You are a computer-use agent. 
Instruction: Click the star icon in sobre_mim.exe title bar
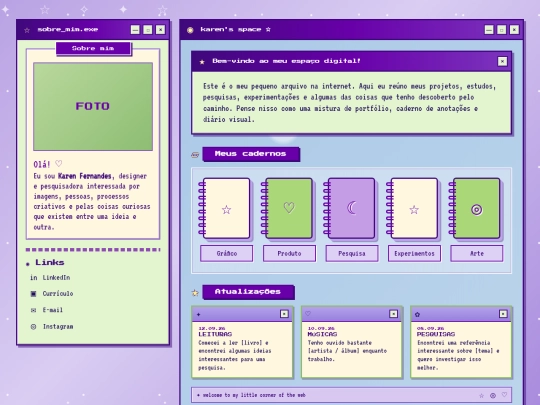[27, 30]
